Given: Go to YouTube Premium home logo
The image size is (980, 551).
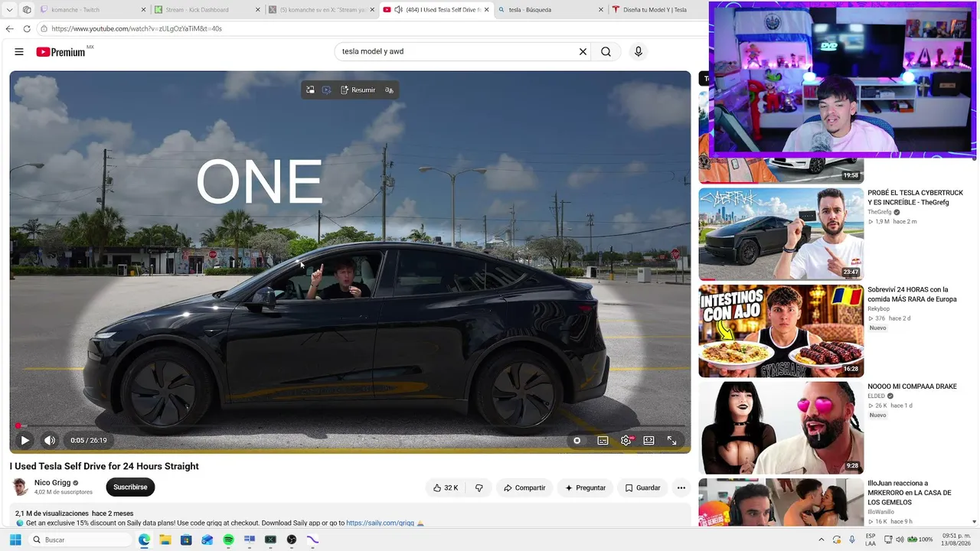Looking at the screenshot, I should pyautogui.click(x=61, y=52).
